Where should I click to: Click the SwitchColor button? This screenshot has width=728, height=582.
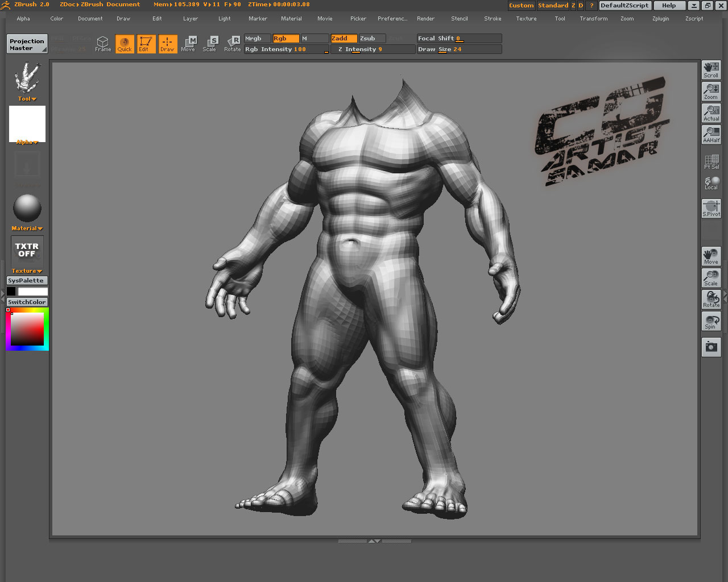tap(27, 302)
